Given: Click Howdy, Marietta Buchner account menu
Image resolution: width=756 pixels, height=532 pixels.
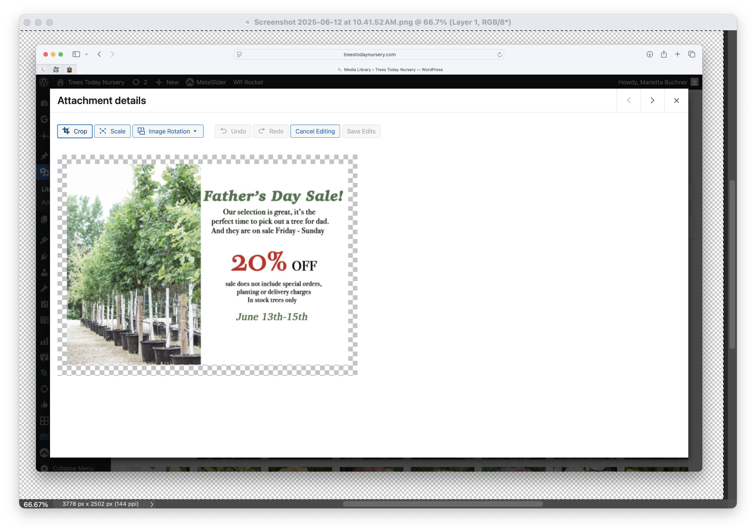Looking at the screenshot, I should (x=658, y=82).
